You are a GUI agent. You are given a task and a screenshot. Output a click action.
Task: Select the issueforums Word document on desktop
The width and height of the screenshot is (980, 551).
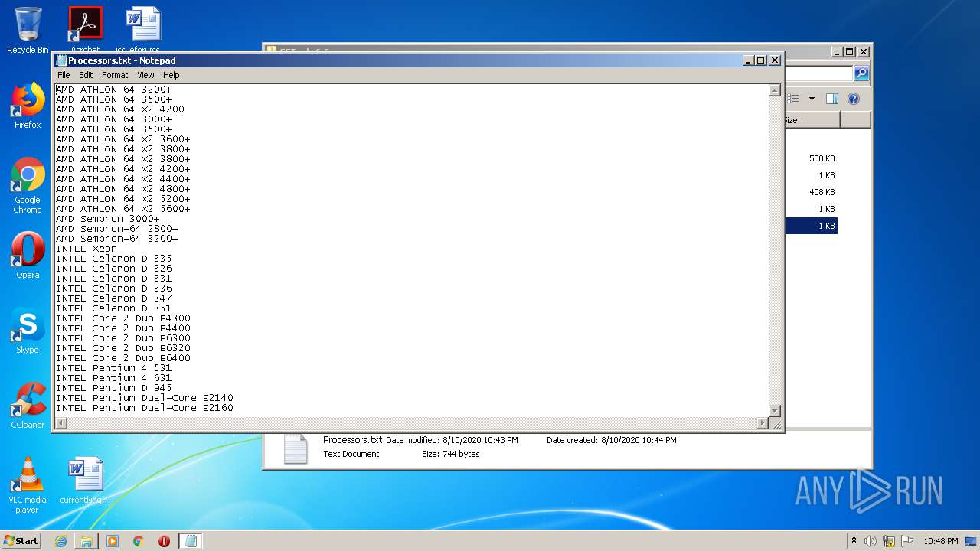coord(142,29)
